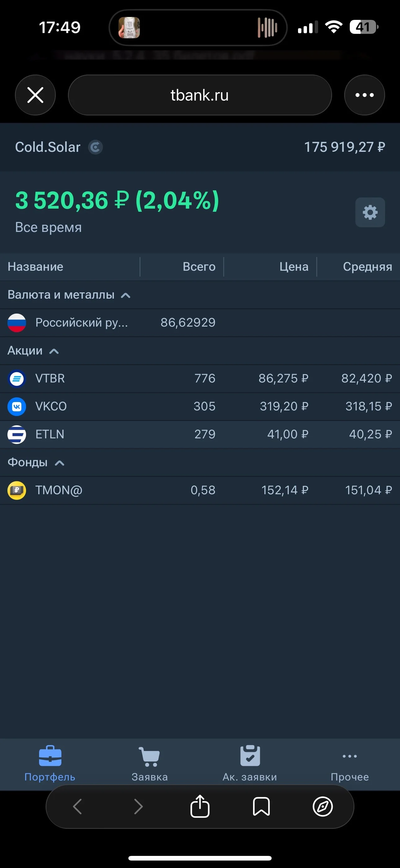The width and height of the screenshot is (400, 868).
Task: Tap the VKCO stock logo icon
Action: click(17, 407)
